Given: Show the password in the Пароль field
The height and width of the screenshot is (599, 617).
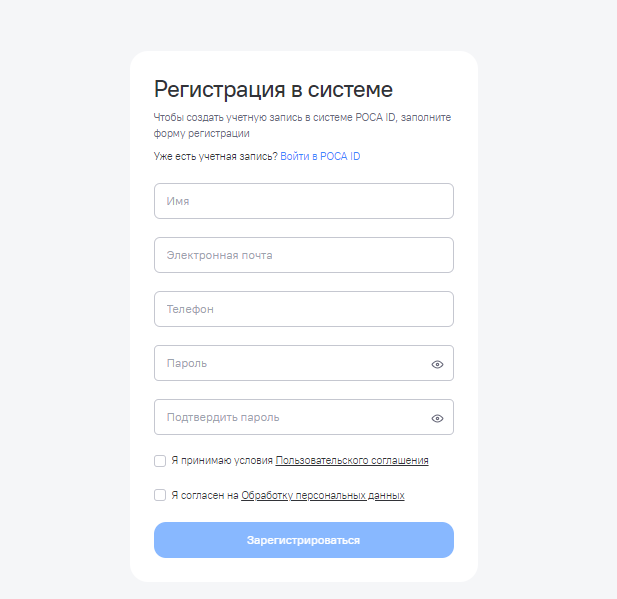Looking at the screenshot, I should click(x=437, y=364).
